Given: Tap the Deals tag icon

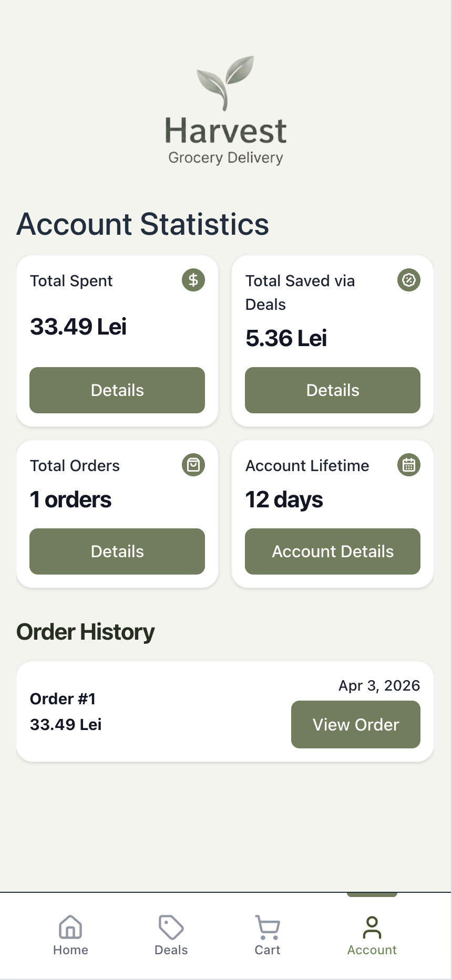Looking at the screenshot, I should [171, 927].
